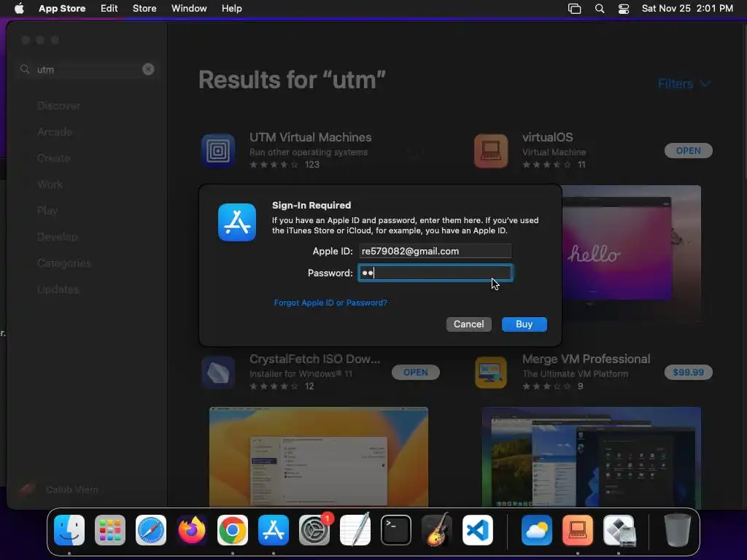Select Arcade in the sidebar
This screenshot has width=747, height=560.
tap(55, 132)
